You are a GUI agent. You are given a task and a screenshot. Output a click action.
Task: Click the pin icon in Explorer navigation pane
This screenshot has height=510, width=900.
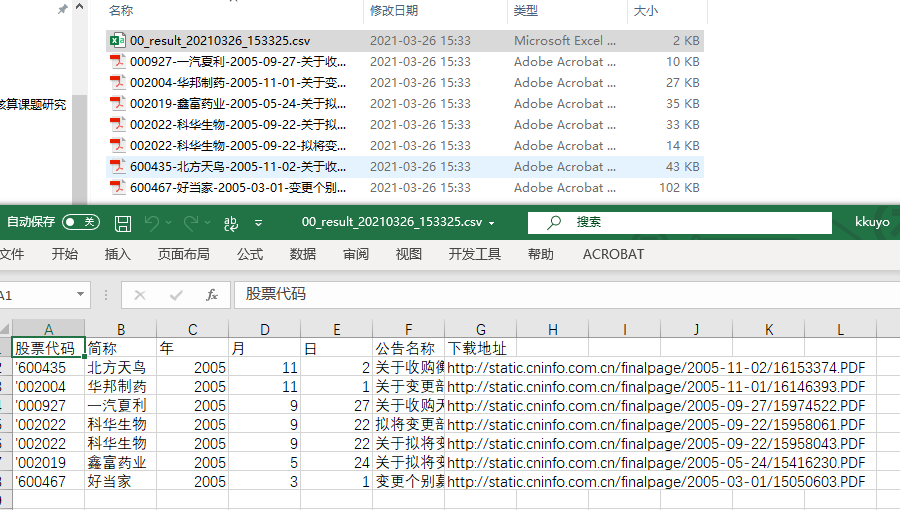[63, 9]
